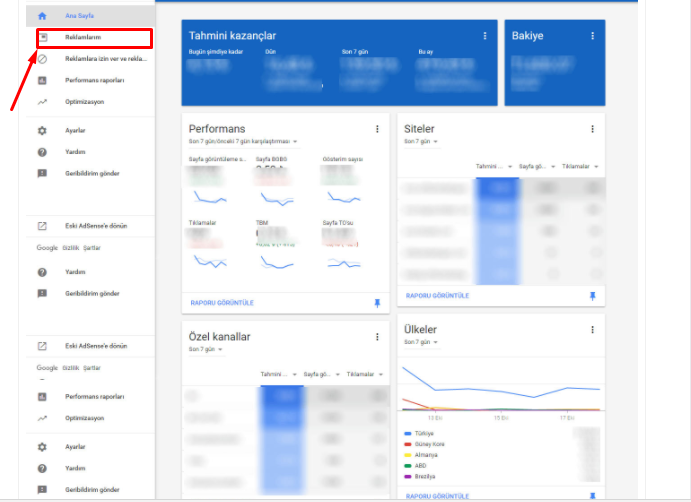
Task: Click the Tıklamalar sparkline in Performans
Action: click(210, 261)
